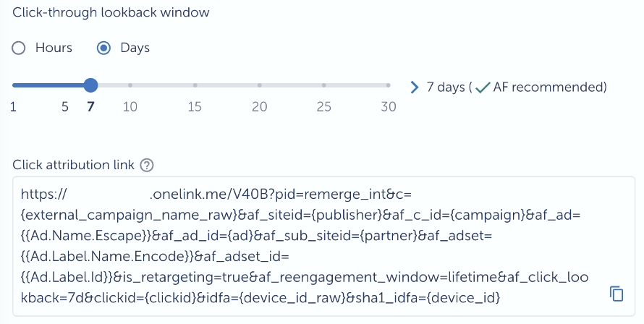
Task: Set lookback slider to the 10 tick
Action: tap(130, 85)
